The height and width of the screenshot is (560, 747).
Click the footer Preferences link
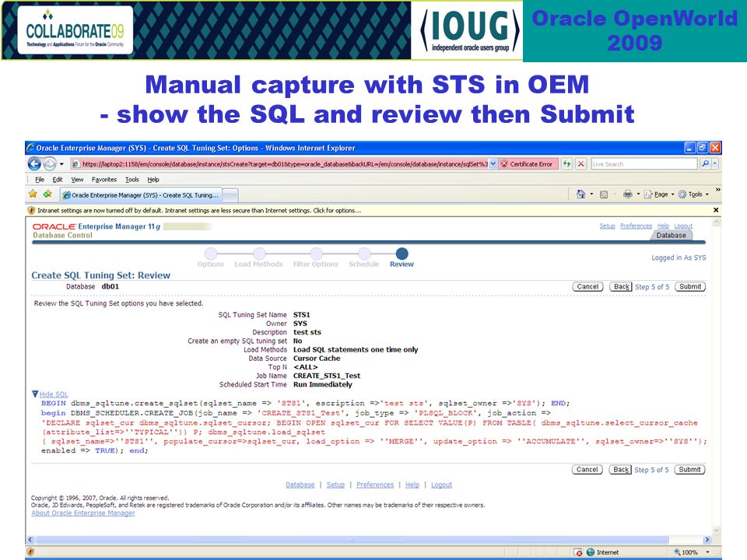(x=375, y=485)
